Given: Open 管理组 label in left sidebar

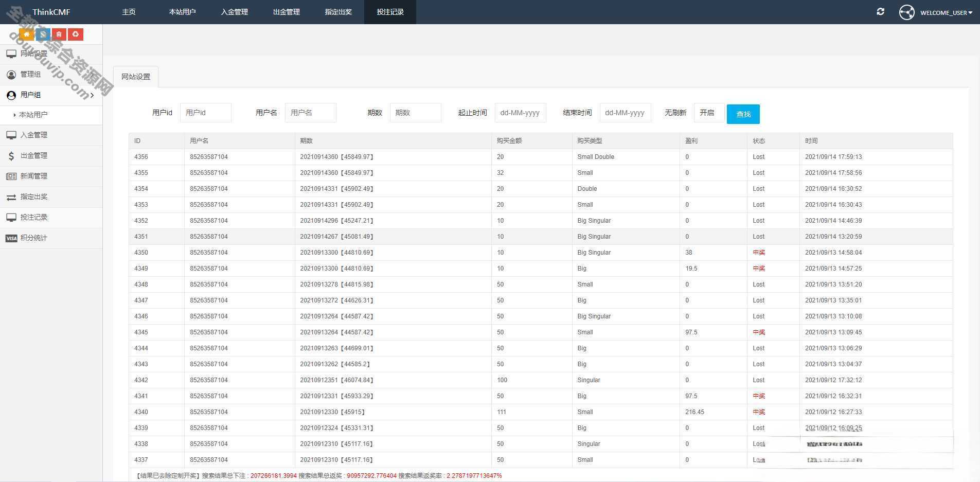Looking at the screenshot, I should point(30,74).
